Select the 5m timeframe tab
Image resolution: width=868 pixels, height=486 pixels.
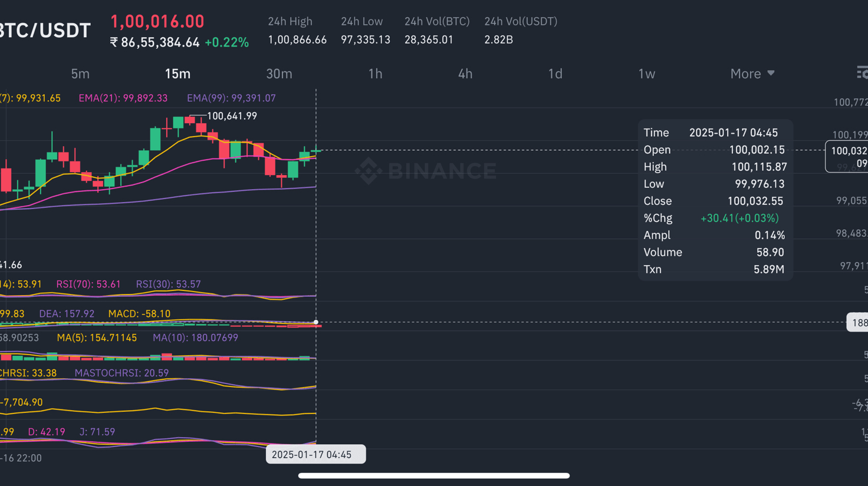click(80, 74)
